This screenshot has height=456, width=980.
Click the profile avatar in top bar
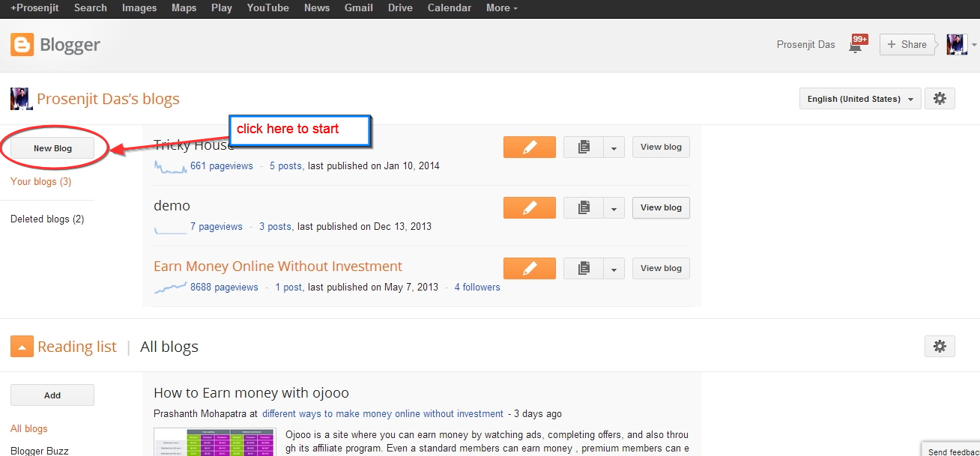click(957, 44)
